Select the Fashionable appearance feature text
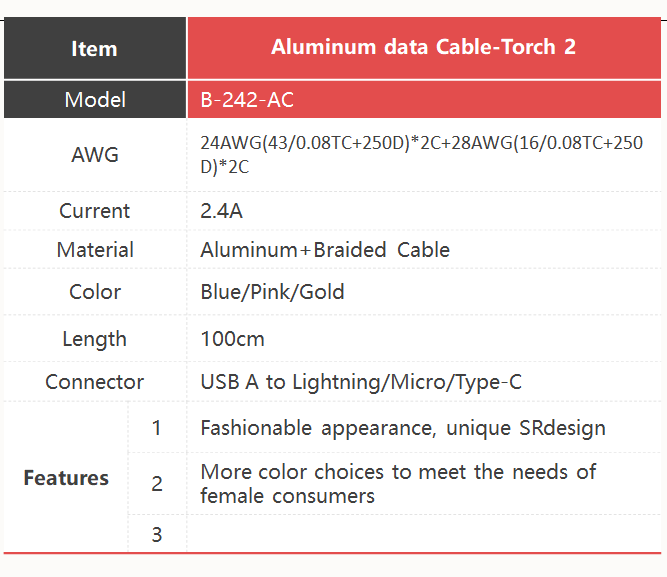 (x=403, y=428)
